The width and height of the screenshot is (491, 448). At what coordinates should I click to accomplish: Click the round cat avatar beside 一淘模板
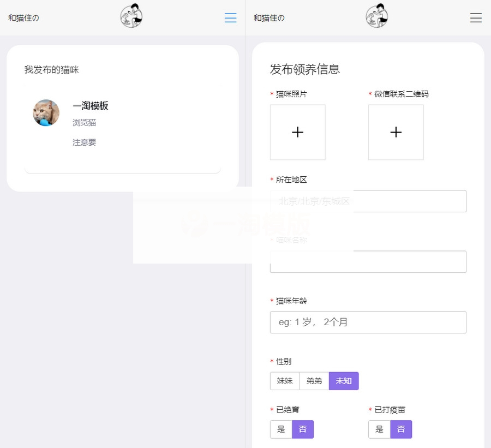pos(46,113)
